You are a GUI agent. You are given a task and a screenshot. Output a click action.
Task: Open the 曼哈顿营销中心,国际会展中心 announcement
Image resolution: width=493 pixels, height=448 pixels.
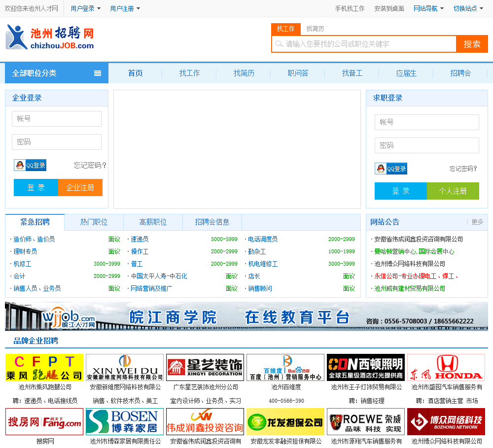click(x=414, y=251)
